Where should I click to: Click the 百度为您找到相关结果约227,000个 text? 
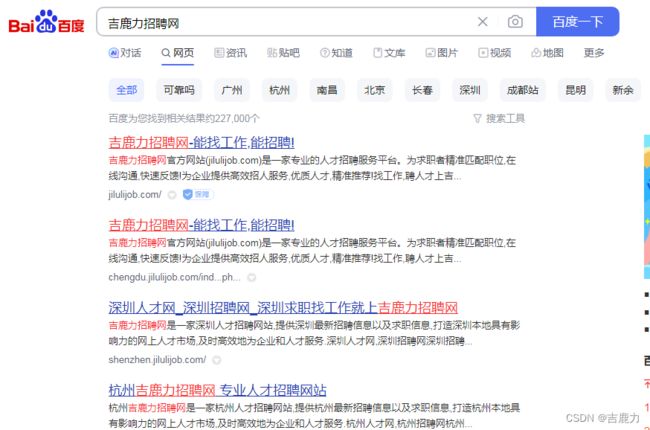click(184, 119)
